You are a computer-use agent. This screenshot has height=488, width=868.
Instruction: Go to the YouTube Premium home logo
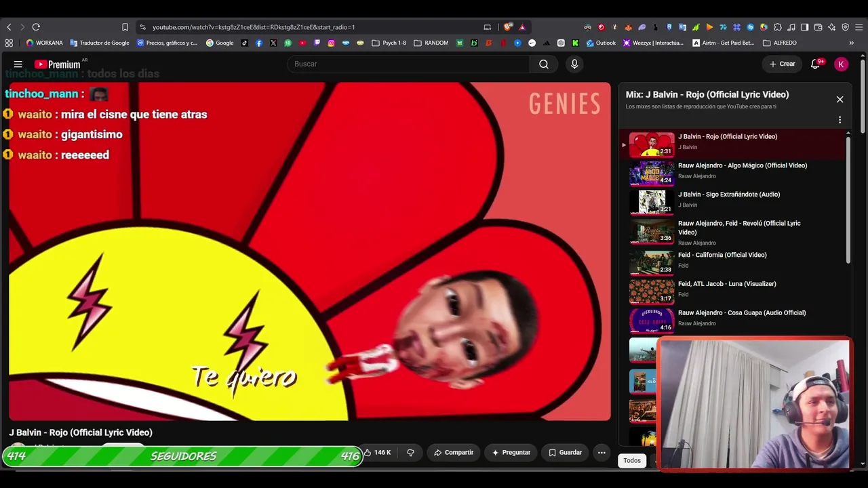pyautogui.click(x=58, y=64)
